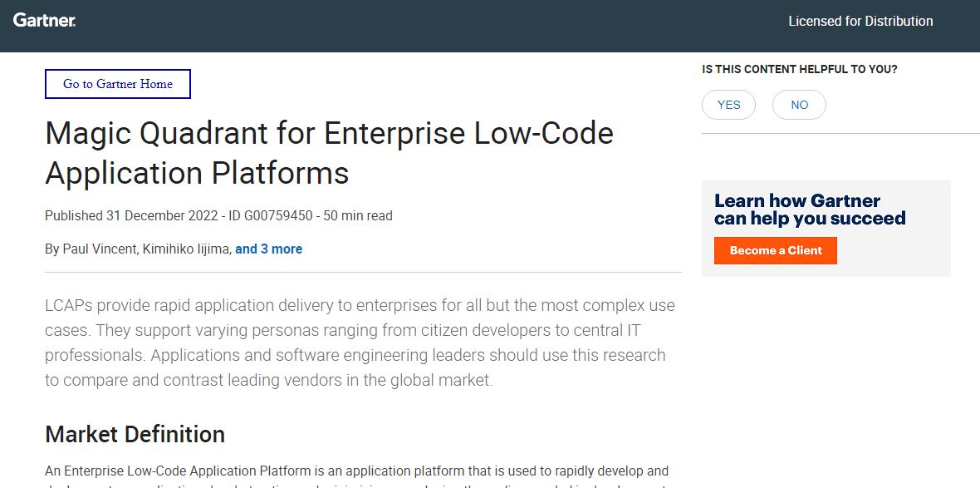Image resolution: width=980 pixels, height=488 pixels.
Task: Click the Licensed for Distribution label
Action: (860, 21)
